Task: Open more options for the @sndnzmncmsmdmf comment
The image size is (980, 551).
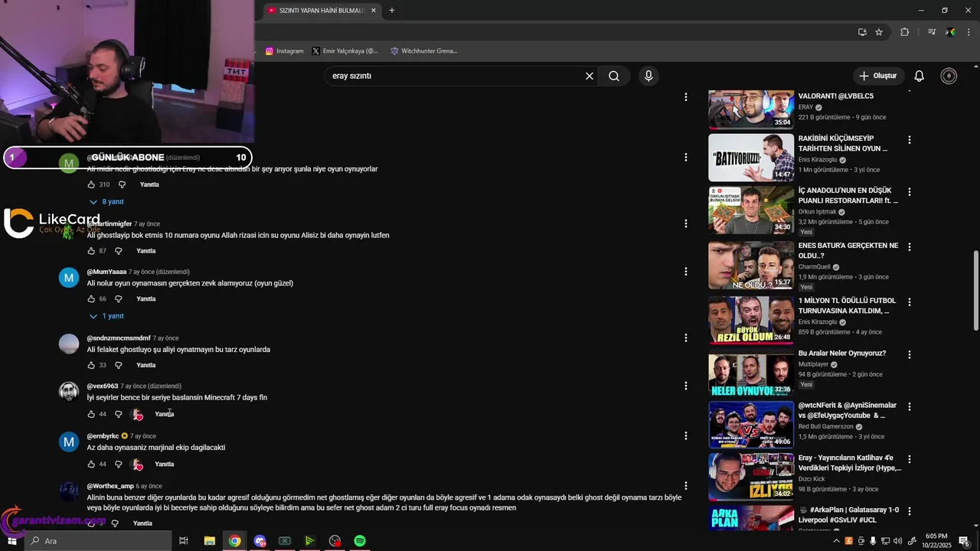Action: click(x=686, y=337)
